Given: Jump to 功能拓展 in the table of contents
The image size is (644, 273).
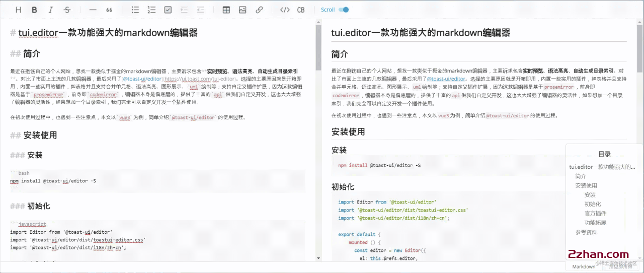Looking at the screenshot, I should (x=595, y=223).
